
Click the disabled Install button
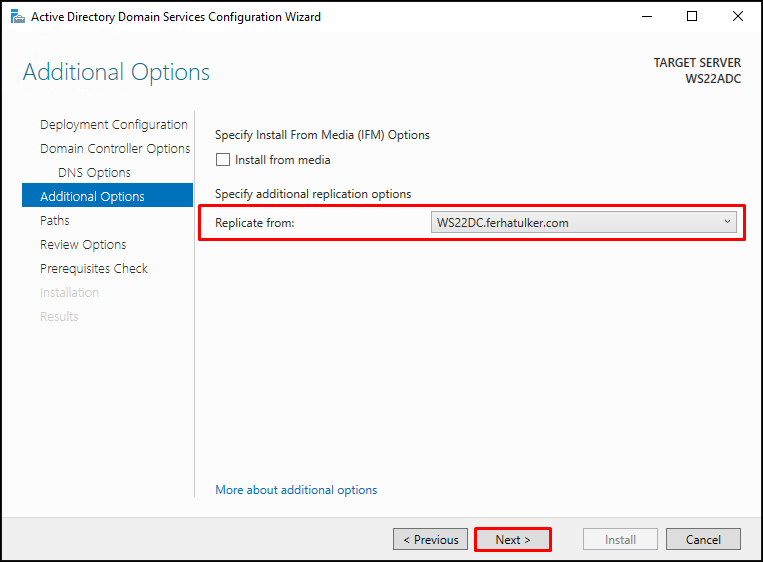620,540
